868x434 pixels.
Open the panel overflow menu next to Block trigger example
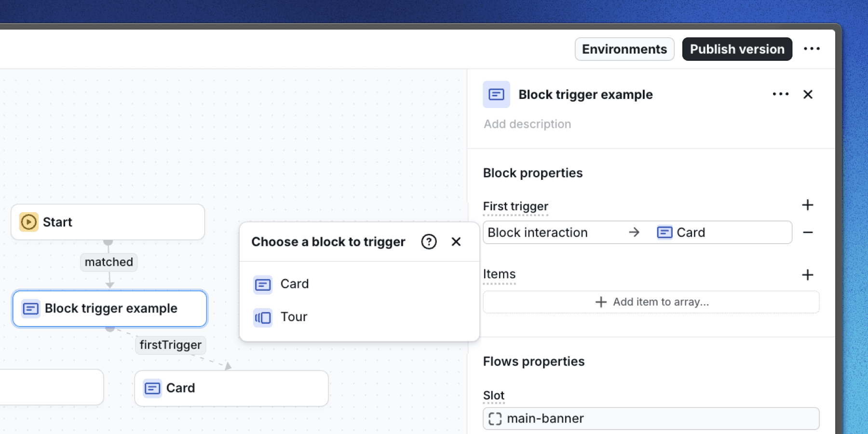pos(780,95)
